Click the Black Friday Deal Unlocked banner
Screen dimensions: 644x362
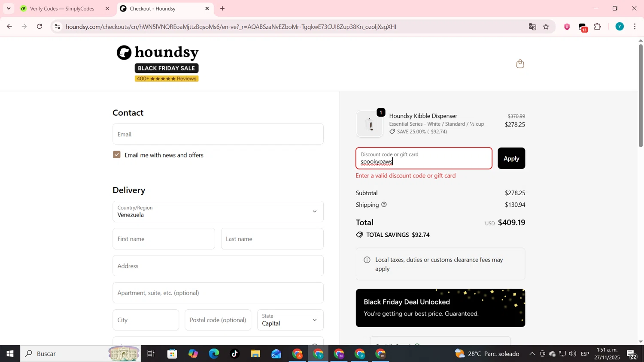440,308
